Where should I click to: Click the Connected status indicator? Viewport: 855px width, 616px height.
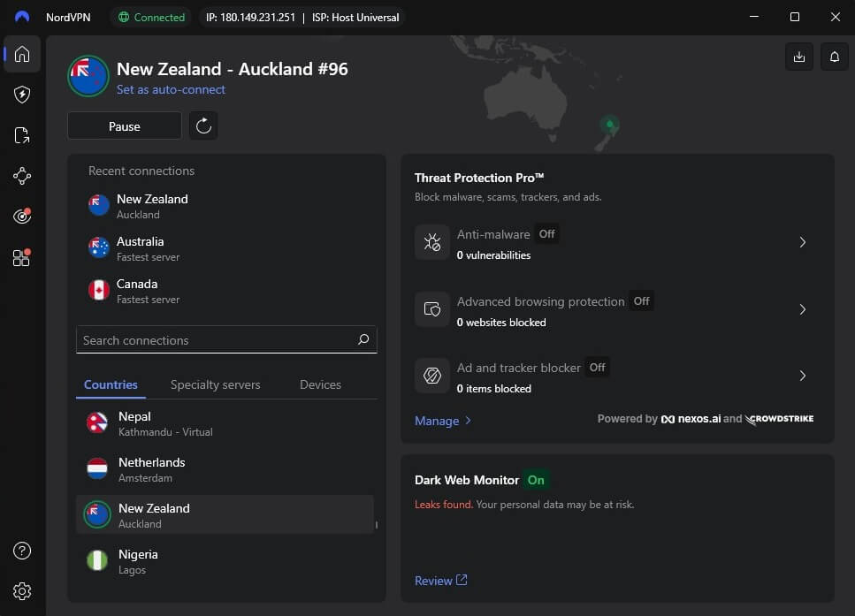151,17
